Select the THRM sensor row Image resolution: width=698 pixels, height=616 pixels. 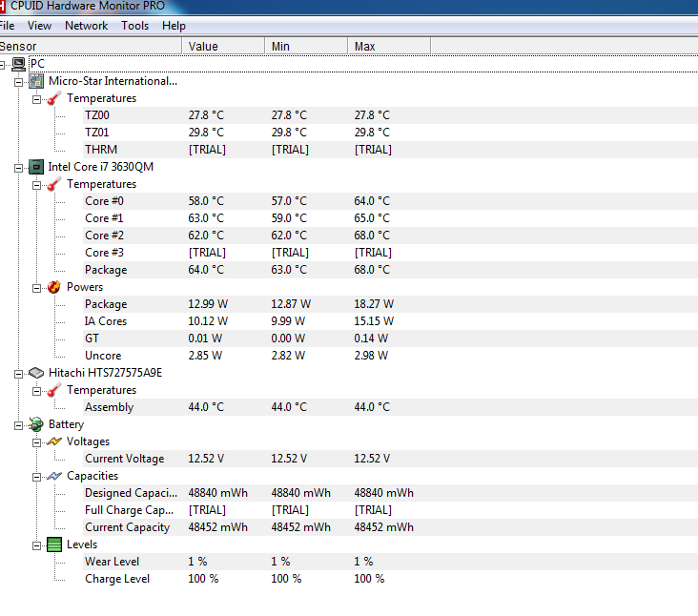click(390, 150)
